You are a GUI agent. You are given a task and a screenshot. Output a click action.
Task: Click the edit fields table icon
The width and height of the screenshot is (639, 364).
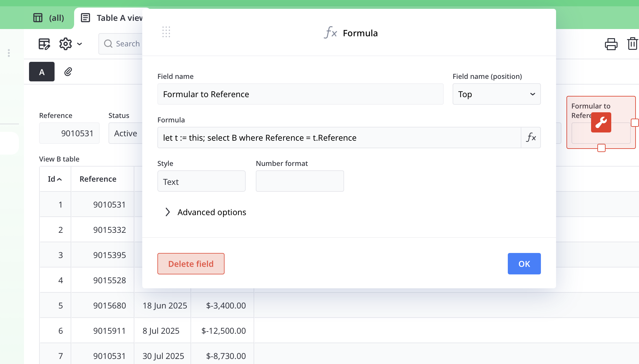click(44, 44)
